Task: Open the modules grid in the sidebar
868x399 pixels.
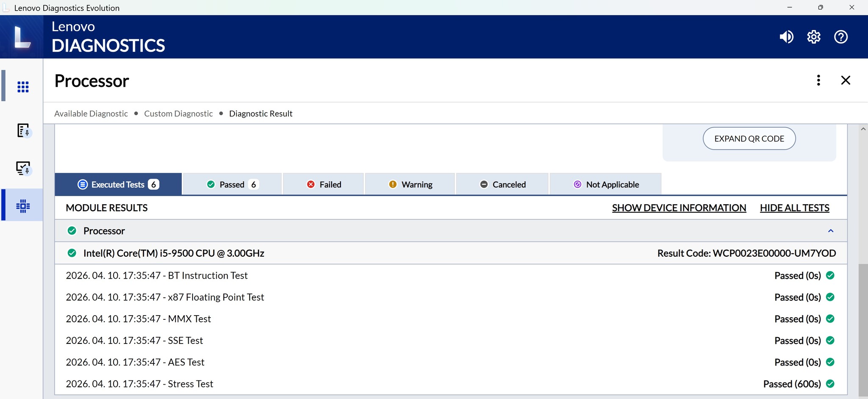Action: tap(23, 87)
